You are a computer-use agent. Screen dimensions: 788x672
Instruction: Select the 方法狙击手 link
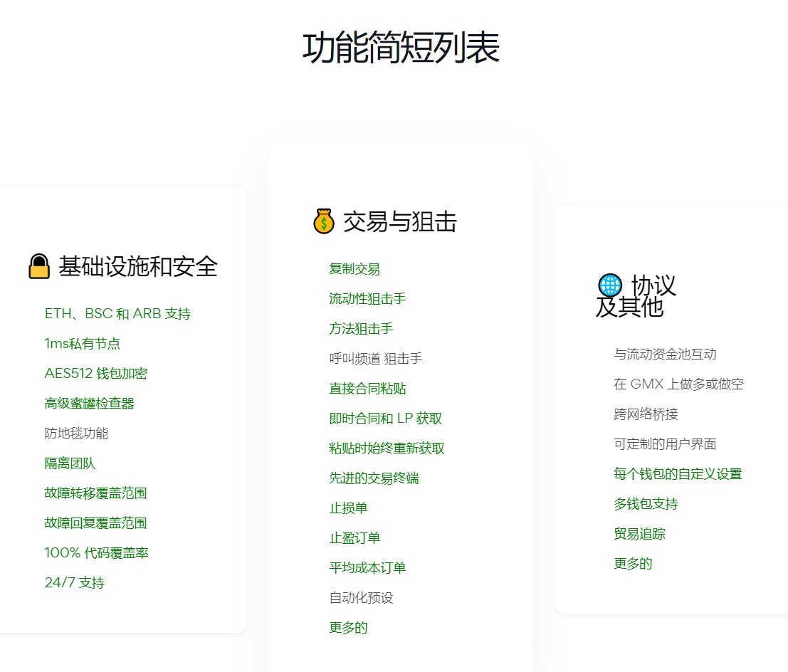click(x=361, y=329)
